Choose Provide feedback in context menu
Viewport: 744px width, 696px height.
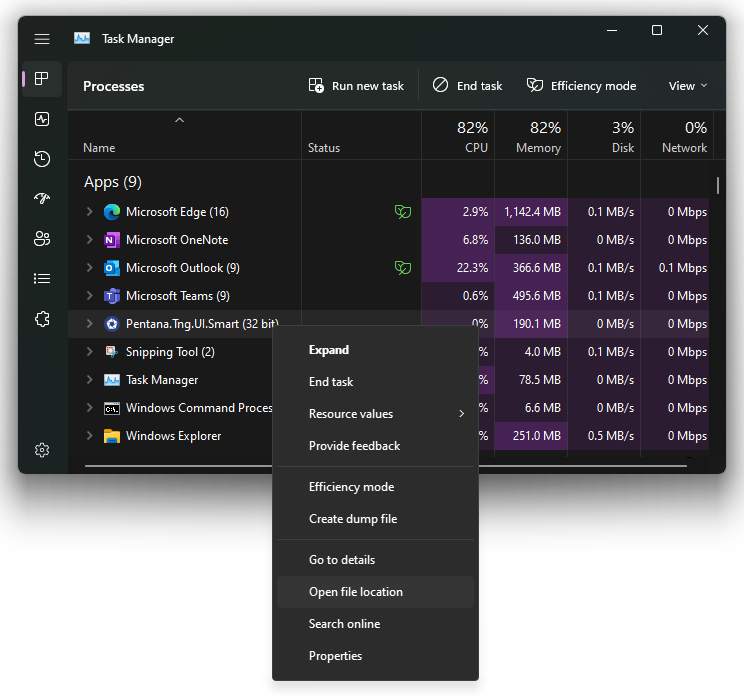[375, 446]
